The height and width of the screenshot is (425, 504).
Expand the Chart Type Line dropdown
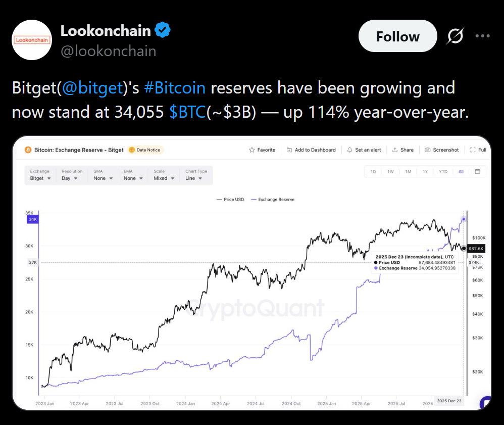[193, 178]
